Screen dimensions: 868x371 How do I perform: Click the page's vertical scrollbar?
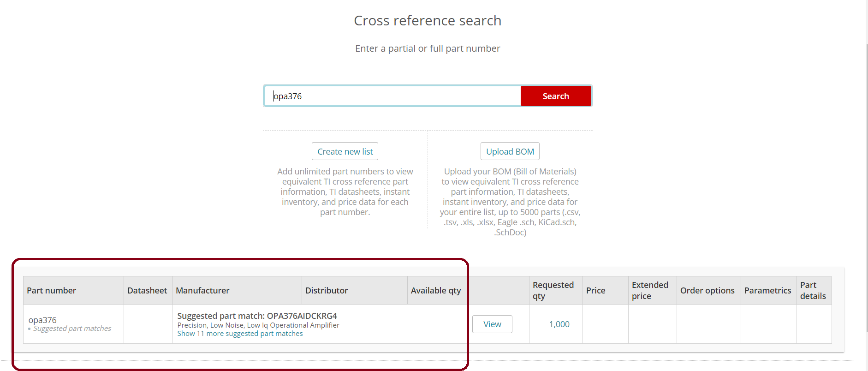tap(865, 185)
